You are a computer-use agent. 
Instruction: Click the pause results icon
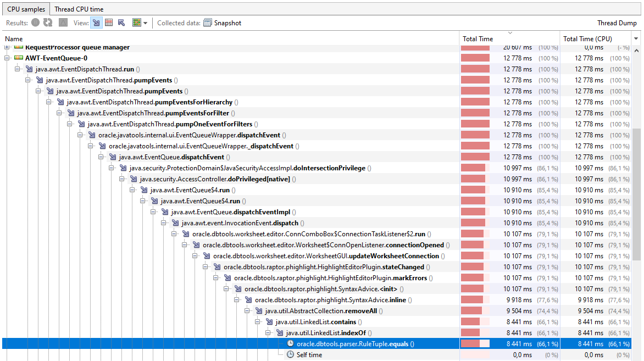36,23
